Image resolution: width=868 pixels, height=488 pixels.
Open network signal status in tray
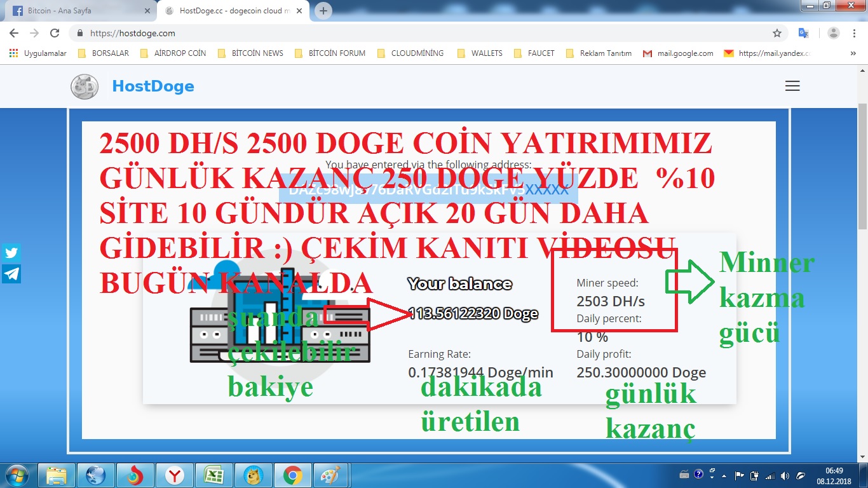point(770,475)
